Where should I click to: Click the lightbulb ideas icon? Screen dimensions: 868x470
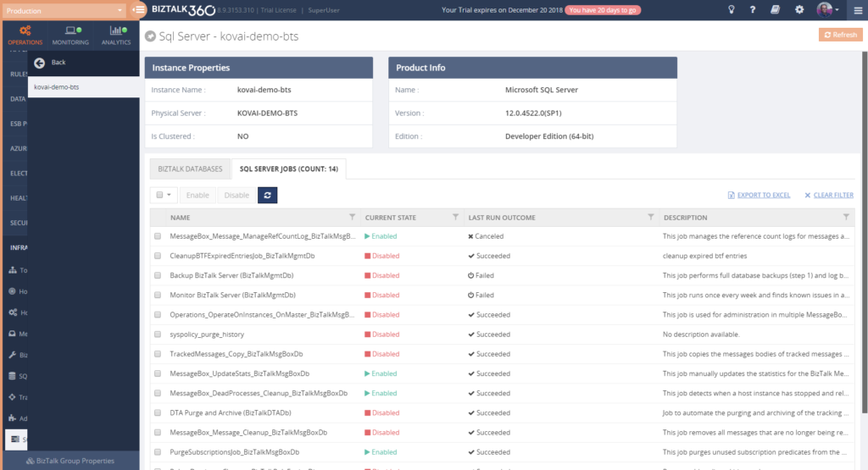[x=732, y=9]
